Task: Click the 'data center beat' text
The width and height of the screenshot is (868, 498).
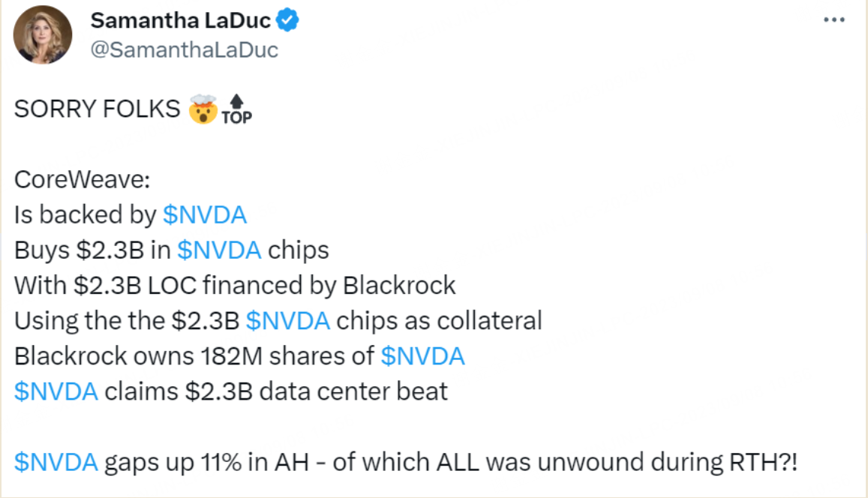Action: [x=353, y=391]
